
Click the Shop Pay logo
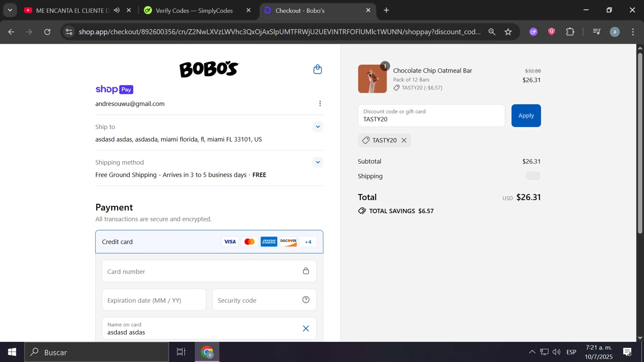pyautogui.click(x=114, y=89)
